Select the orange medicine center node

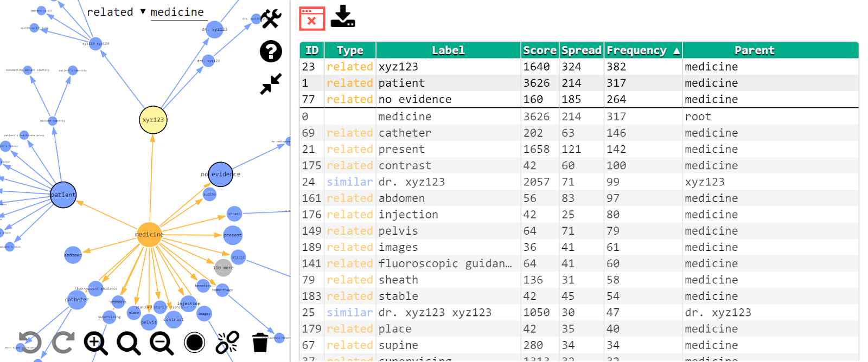[149, 235]
